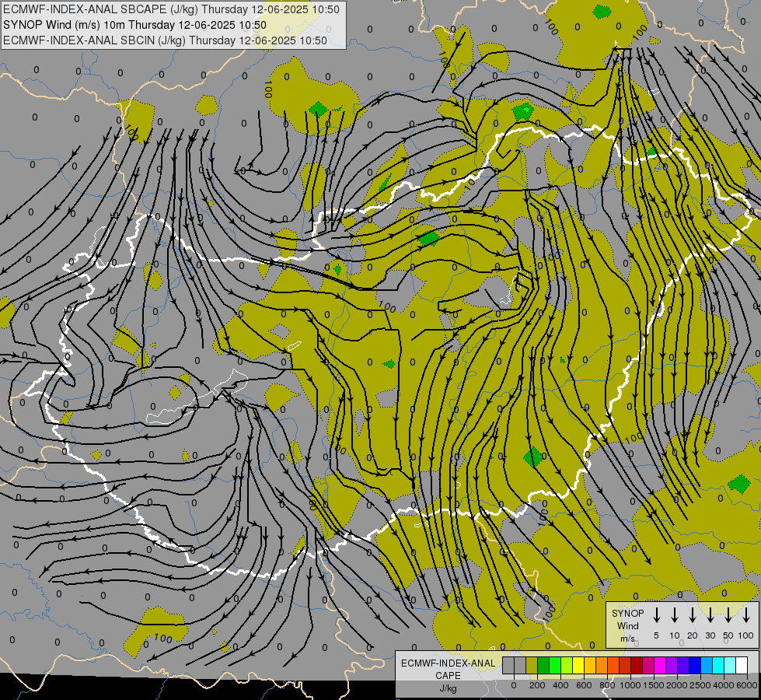This screenshot has width=761, height=700.
Task: Pick the violet swatch right of 2000 tick
Action: pyautogui.click(x=682, y=665)
